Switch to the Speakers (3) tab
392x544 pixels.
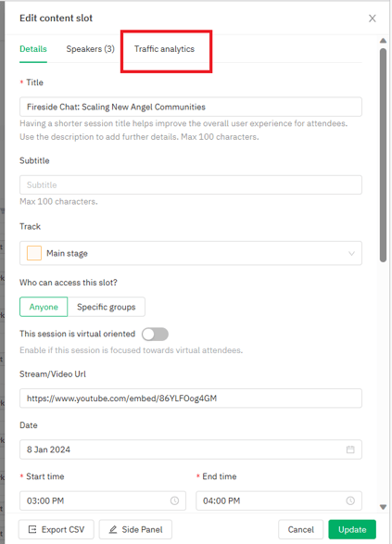click(90, 49)
